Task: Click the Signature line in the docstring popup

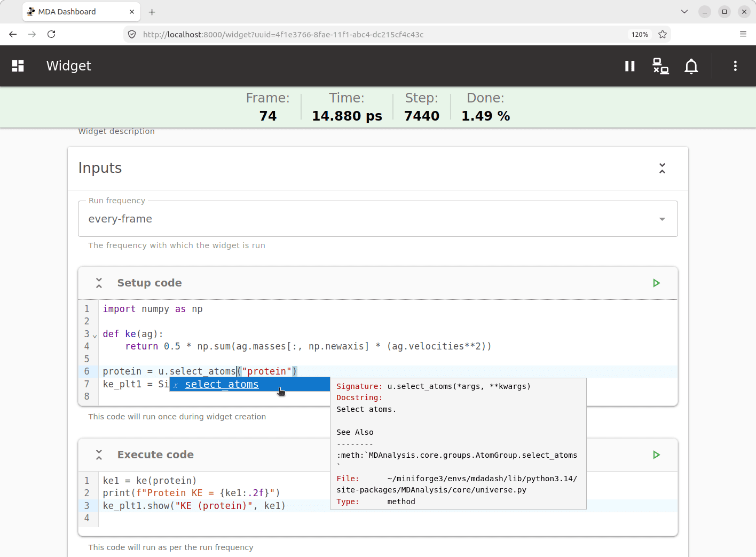Action: click(434, 386)
